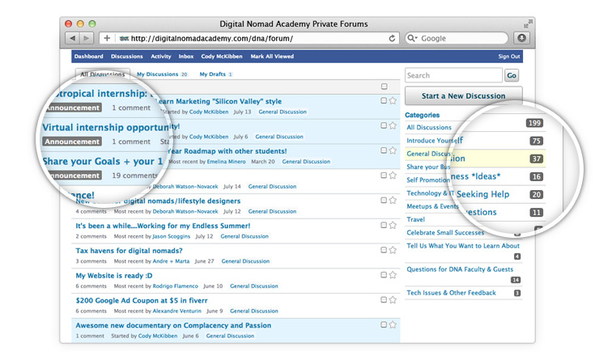Star the Awesome new documentary discussion
This screenshot has height=364, width=595.
393,325
